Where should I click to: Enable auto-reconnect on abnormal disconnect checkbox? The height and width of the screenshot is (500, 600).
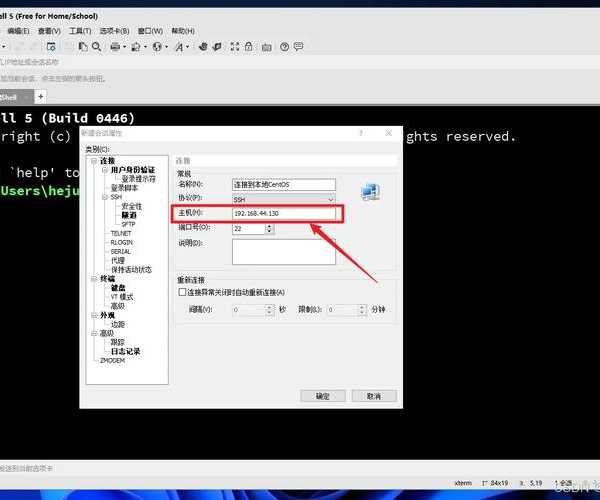pyautogui.click(x=182, y=292)
